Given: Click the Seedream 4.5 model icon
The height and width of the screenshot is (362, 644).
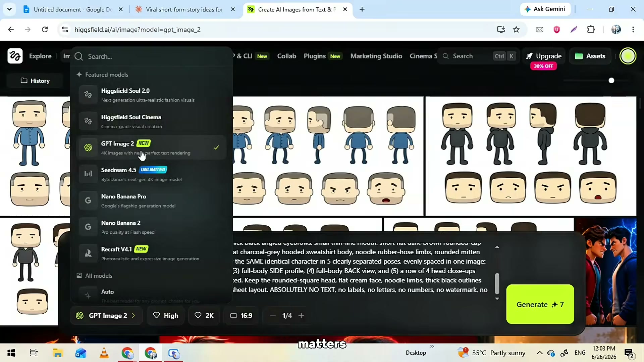Looking at the screenshot, I should point(88,174).
